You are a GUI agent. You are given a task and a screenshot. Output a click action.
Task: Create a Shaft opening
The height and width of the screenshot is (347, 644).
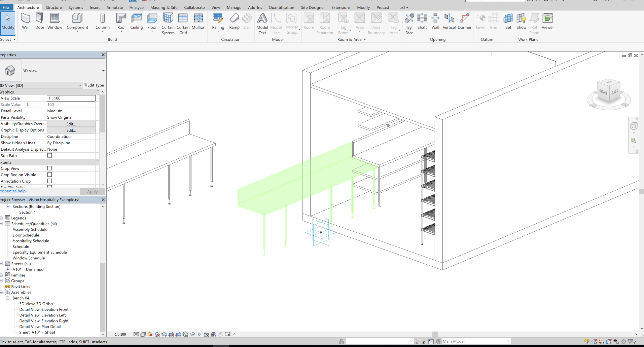click(422, 21)
